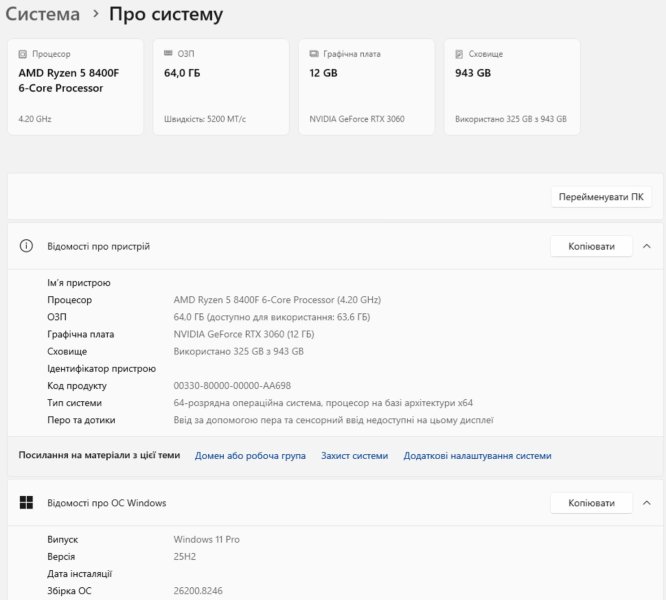This screenshot has height=600, width=666.
Task: Open Захист системи link
Action: [x=355, y=456]
